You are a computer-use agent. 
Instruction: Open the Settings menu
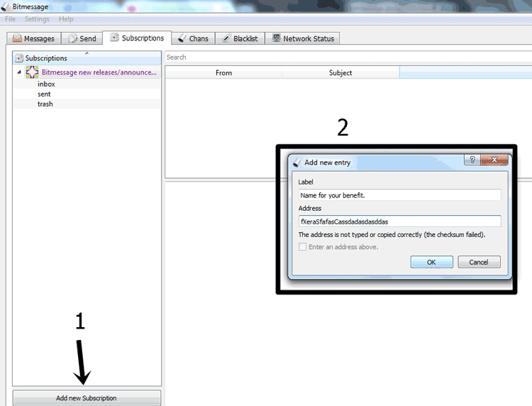(x=37, y=19)
